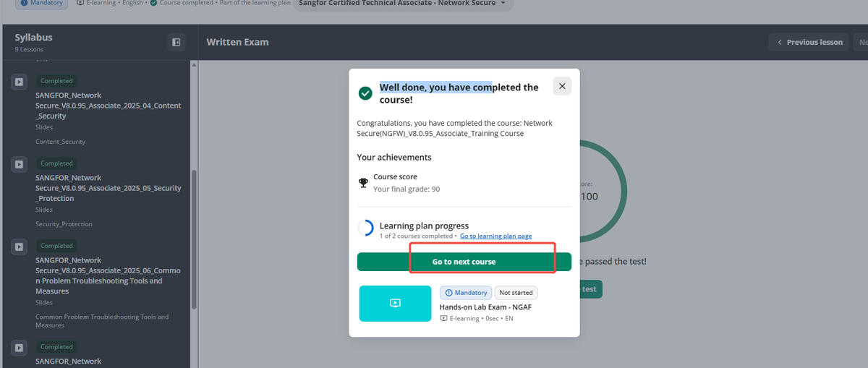Image resolution: width=868 pixels, height=368 pixels.
Task: Click the Course completed check icon in top bar
Action: click(153, 3)
